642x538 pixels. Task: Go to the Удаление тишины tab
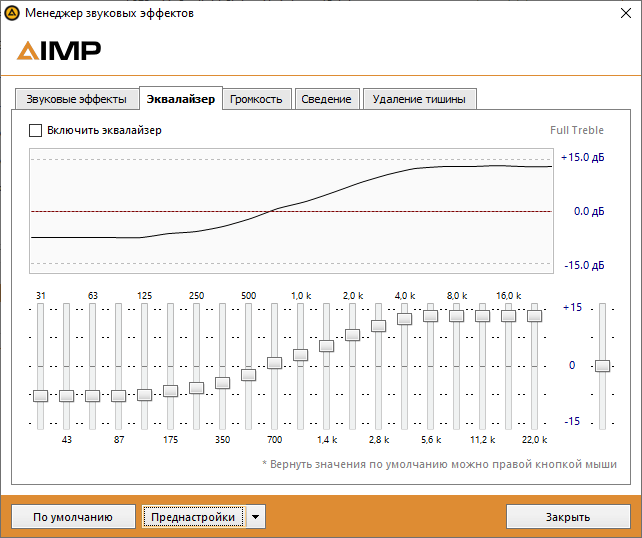[419, 99]
